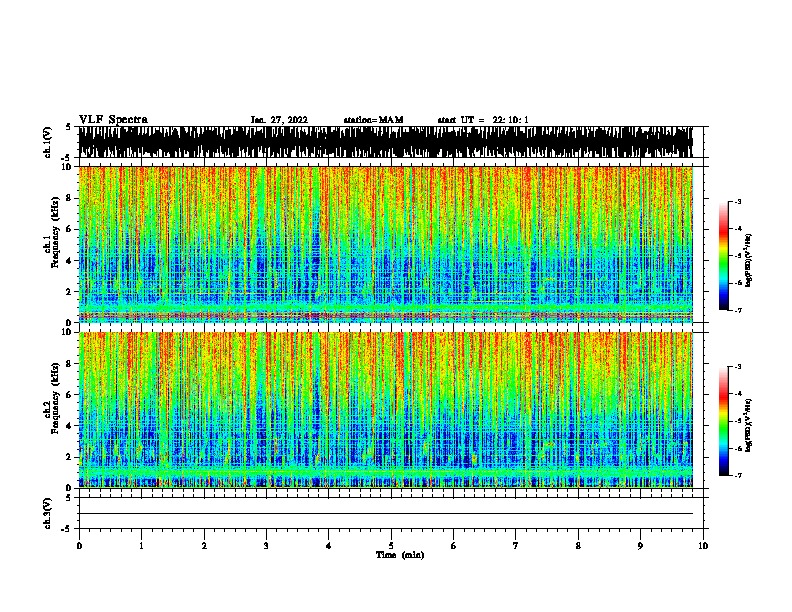Click the final time axis label "10"

703,546
